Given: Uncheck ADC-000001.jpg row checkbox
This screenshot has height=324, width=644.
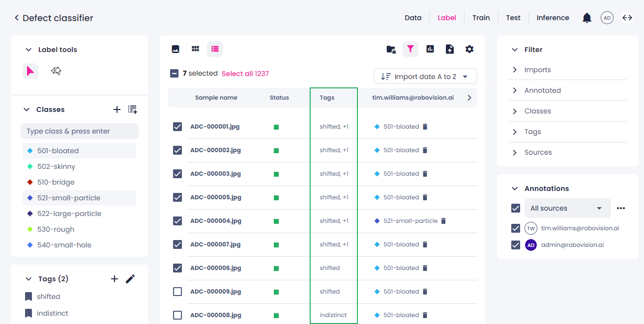Looking at the screenshot, I should (177, 127).
